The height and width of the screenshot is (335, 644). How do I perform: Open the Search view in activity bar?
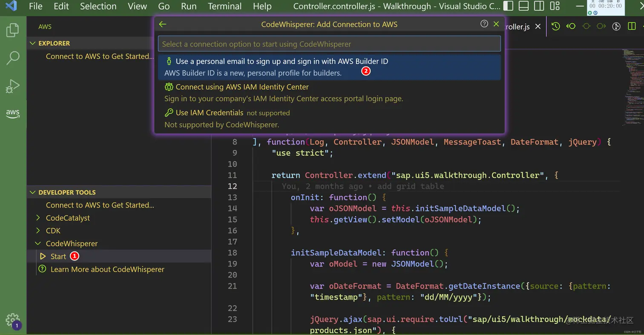point(13,58)
